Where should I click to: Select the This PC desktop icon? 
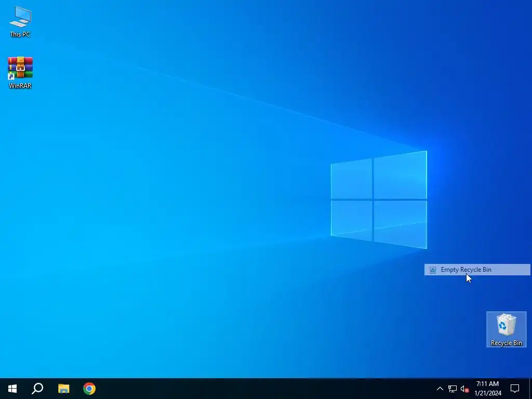[20, 21]
